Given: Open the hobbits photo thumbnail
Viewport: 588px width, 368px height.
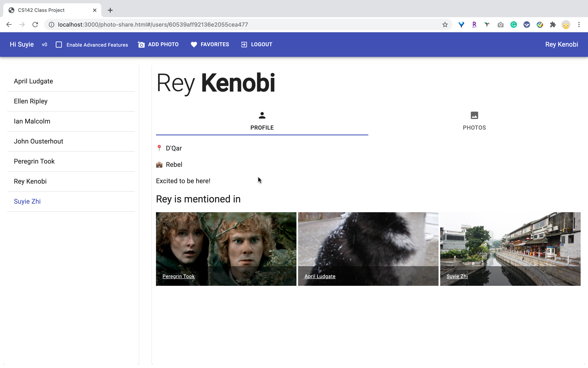Looking at the screenshot, I should coord(226,249).
